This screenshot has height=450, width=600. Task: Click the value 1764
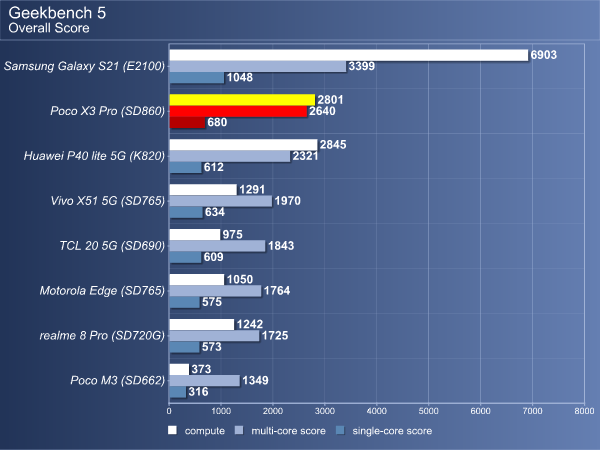pos(277,291)
